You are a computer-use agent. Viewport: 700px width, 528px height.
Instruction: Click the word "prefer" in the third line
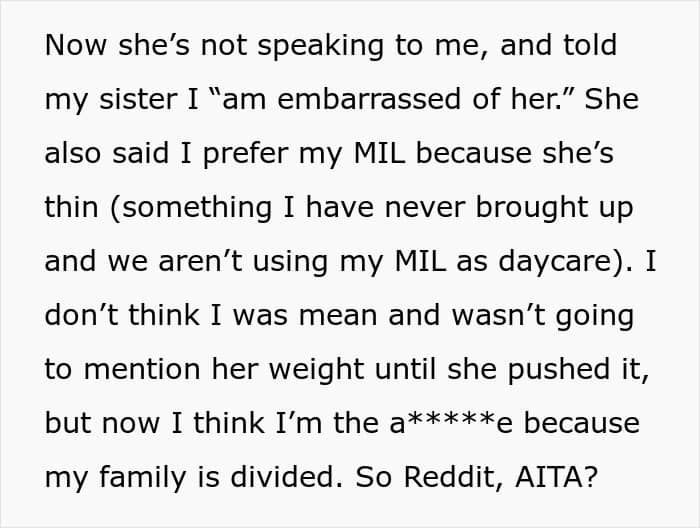pos(246,155)
